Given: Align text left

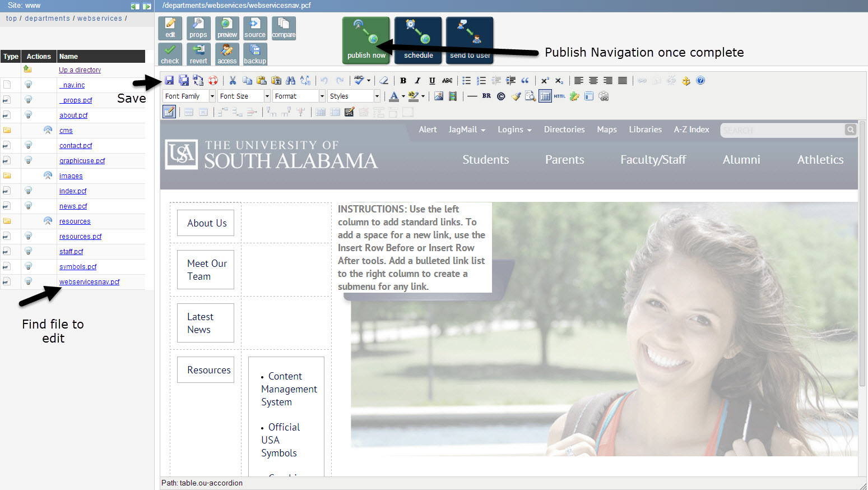Looking at the screenshot, I should click(579, 81).
